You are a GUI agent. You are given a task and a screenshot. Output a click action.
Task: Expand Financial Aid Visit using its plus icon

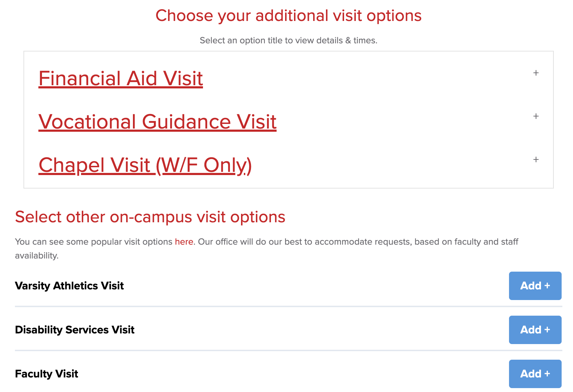click(x=536, y=73)
